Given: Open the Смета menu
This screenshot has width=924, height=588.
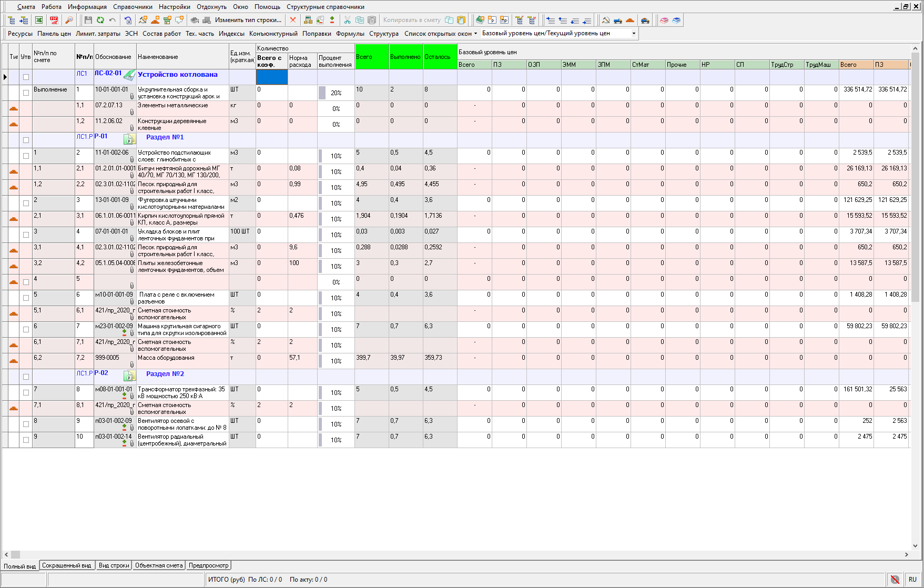Looking at the screenshot, I should click(x=26, y=7).
